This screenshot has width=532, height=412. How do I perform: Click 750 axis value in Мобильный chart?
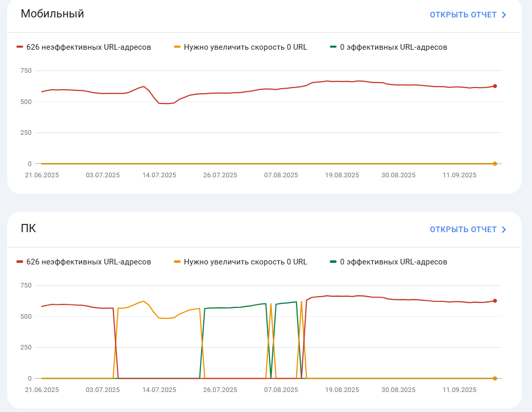click(26, 71)
